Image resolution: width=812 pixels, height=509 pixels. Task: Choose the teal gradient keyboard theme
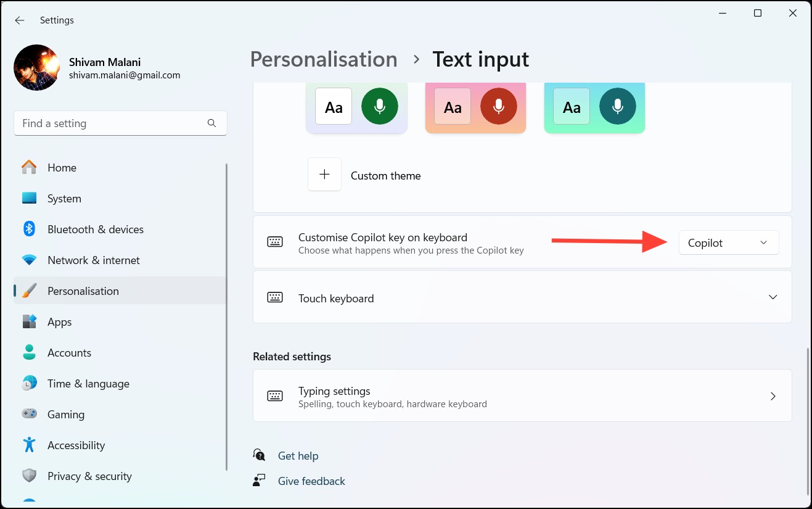pos(594,108)
